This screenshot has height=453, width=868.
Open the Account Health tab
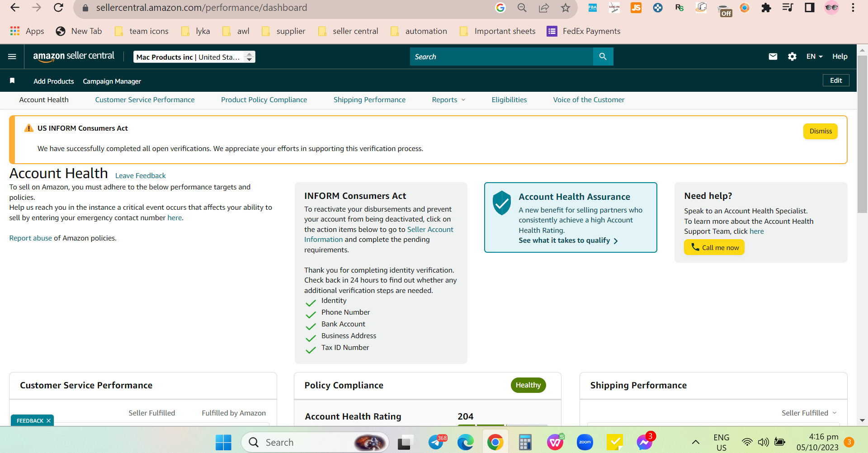44,100
